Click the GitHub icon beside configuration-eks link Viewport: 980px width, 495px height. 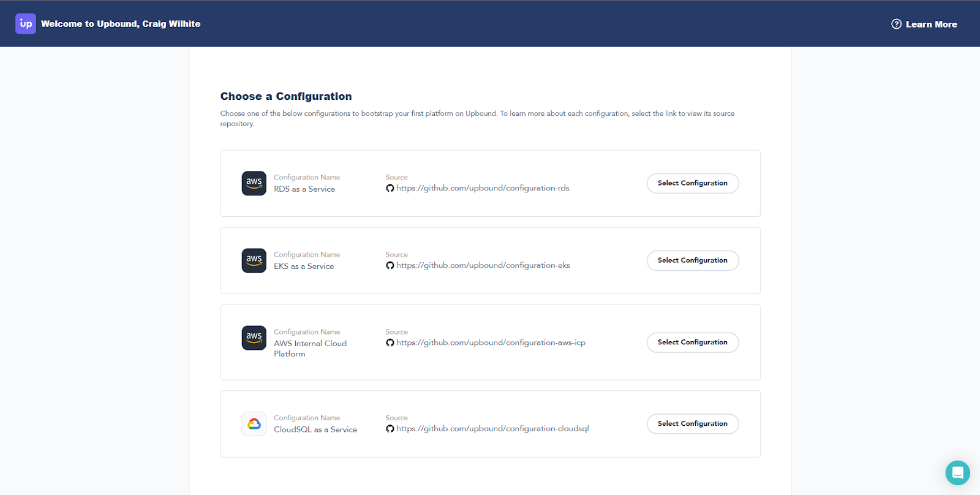[x=390, y=265]
